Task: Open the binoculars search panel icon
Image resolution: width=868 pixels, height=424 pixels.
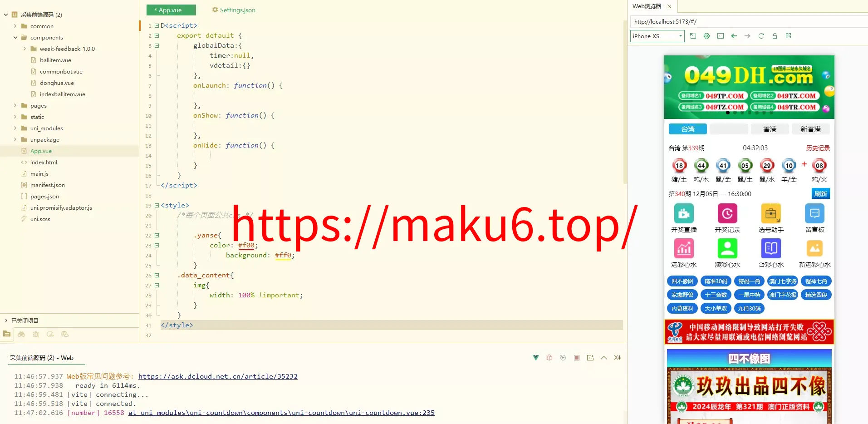Action: [x=21, y=334]
